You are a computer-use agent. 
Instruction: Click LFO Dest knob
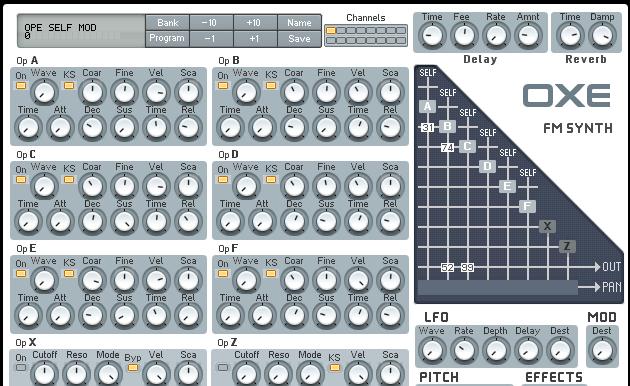560,350
